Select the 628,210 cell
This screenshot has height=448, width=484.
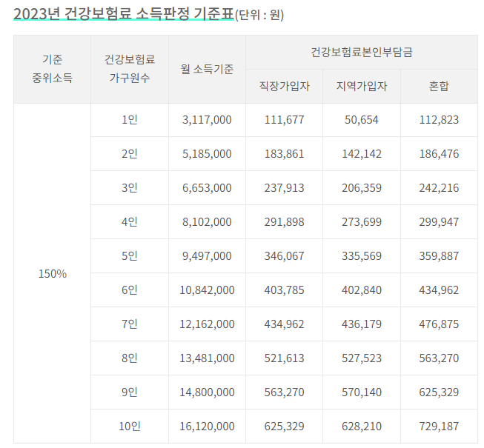pyautogui.click(x=362, y=426)
